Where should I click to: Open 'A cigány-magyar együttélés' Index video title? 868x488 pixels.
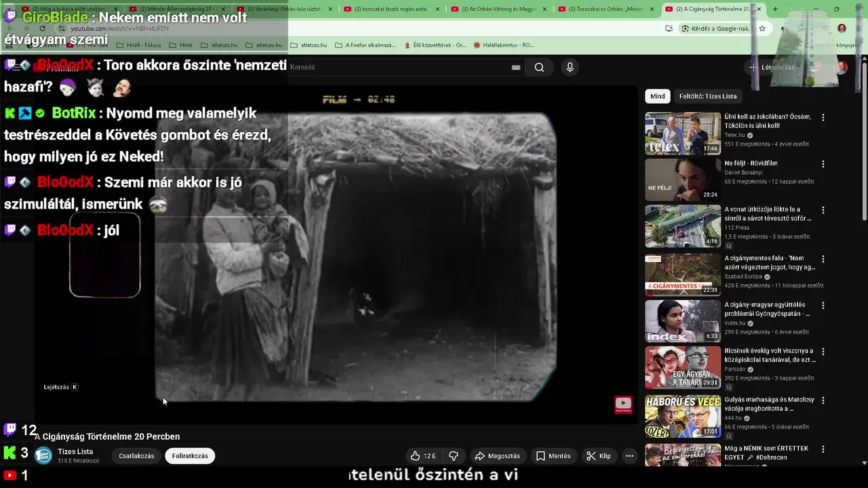pyautogui.click(x=768, y=309)
